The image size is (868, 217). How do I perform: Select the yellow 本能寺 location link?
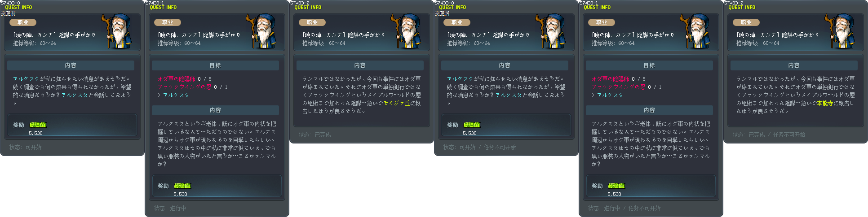[x=825, y=103]
